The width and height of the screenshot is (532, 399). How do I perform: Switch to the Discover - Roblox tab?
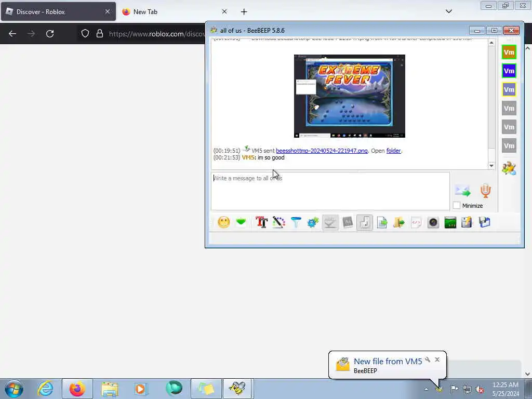pyautogui.click(x=58, y=11)
